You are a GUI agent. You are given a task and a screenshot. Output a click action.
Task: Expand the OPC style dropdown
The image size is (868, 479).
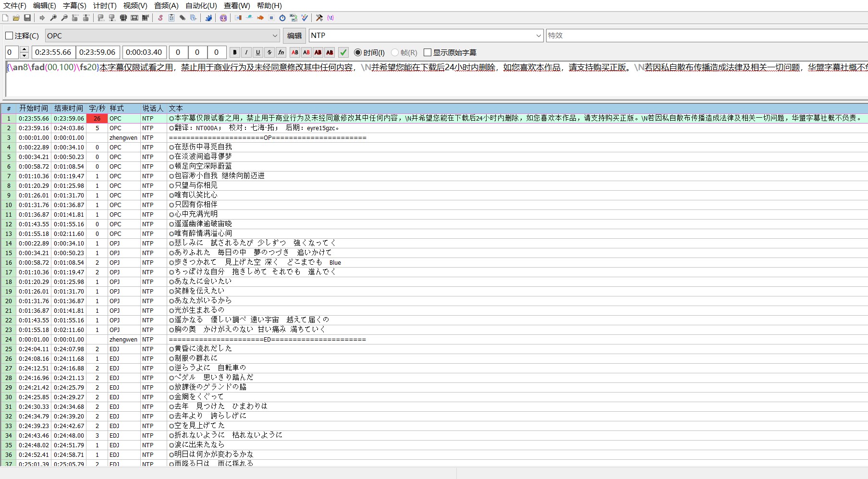(275, 36)
